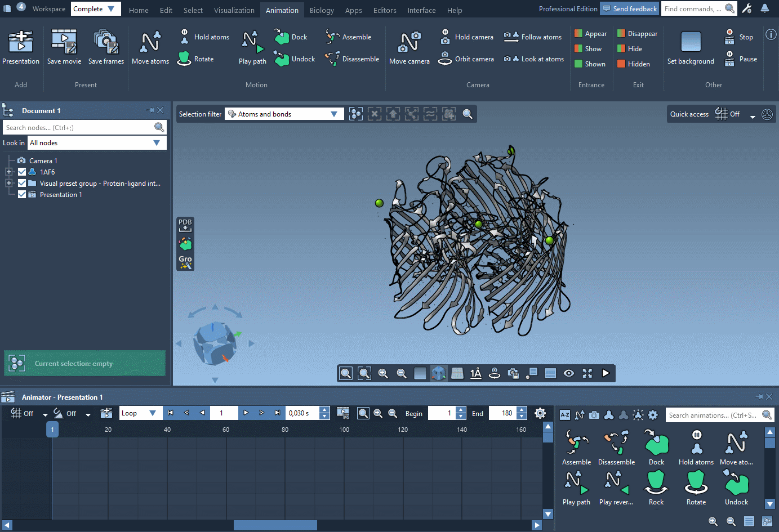Screen dimensions: 779x532
Task: Open the Play path animation tool
Action: 252,47
